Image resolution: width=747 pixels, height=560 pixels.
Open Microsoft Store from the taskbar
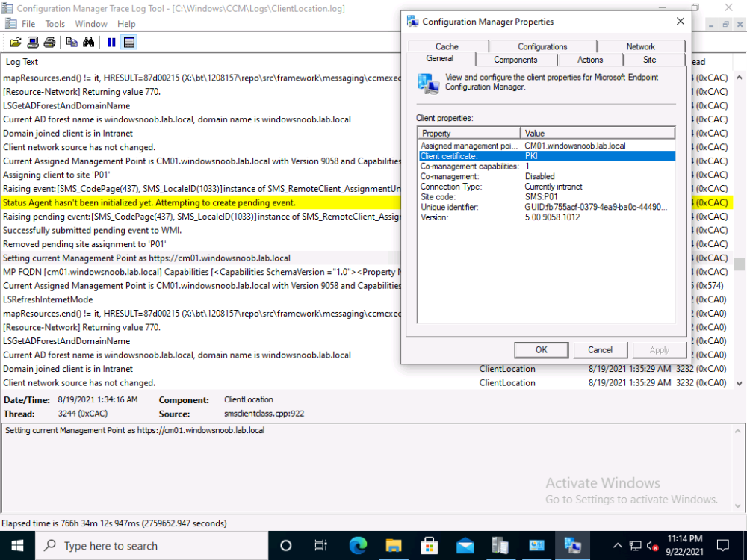click(430, 546)
